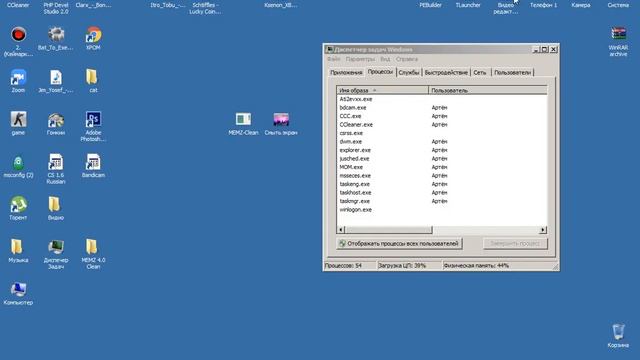Image resolution: width=640 pixels, height=360 pixels.
Task: Switch to the Процессы tab
Action: tap(380, 71)
